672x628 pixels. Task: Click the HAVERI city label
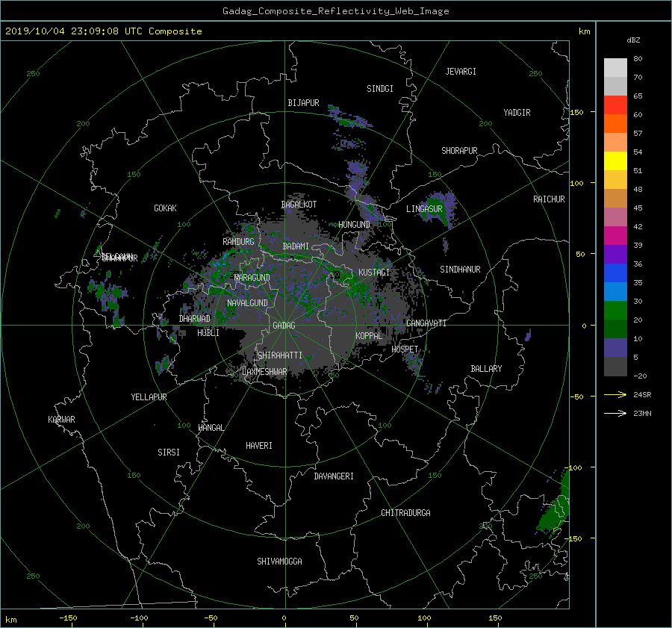pos(259,446)
